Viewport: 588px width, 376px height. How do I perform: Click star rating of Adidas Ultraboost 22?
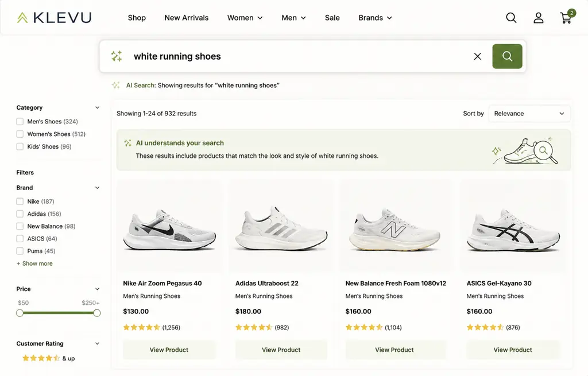click(x=253, y=327)
